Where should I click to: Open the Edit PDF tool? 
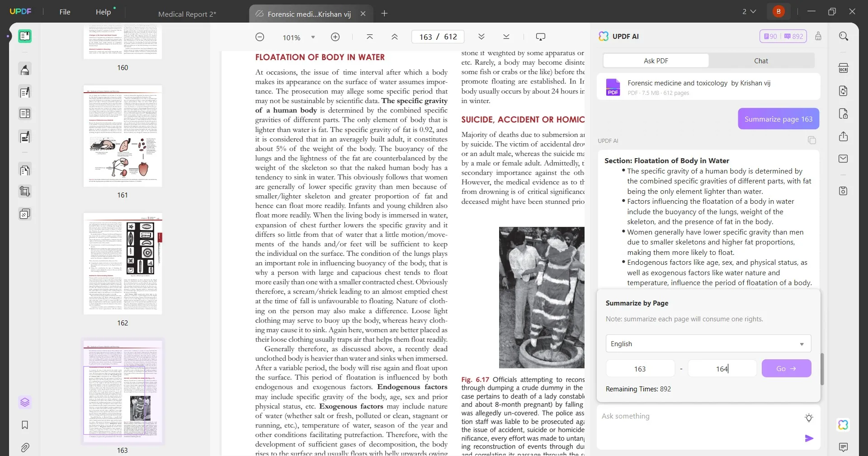(25, 92)
